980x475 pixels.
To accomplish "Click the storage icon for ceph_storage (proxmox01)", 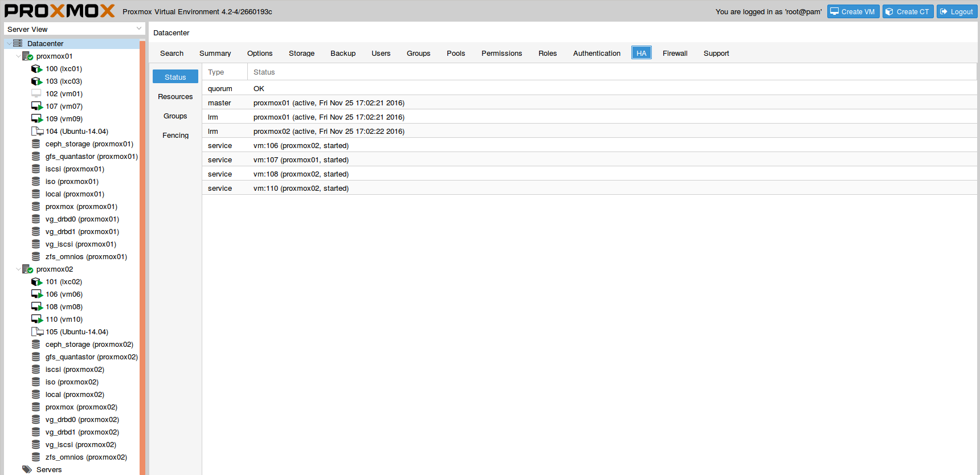I will coord(36,144).
